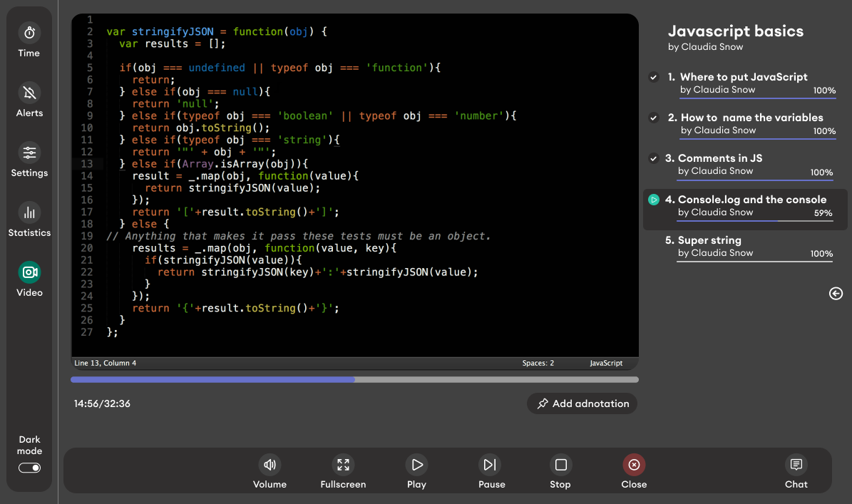The width and height of the screenshot is (852, 504).
Task: Enter Fullscreen mode
Action: tap(343, 466)
